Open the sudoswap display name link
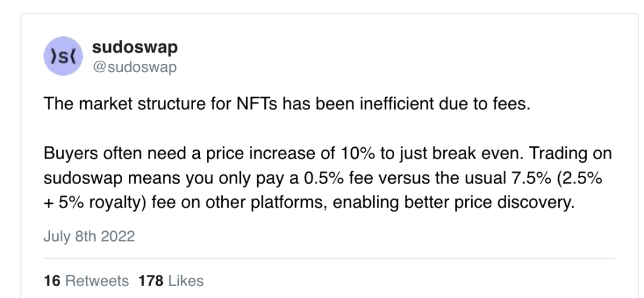The height and width of the screenshot is (298, 644). (x=135, y=46)
